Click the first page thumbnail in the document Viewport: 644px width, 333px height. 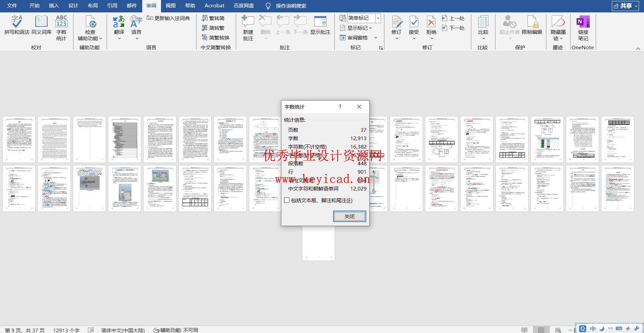(x=19, y=140)
